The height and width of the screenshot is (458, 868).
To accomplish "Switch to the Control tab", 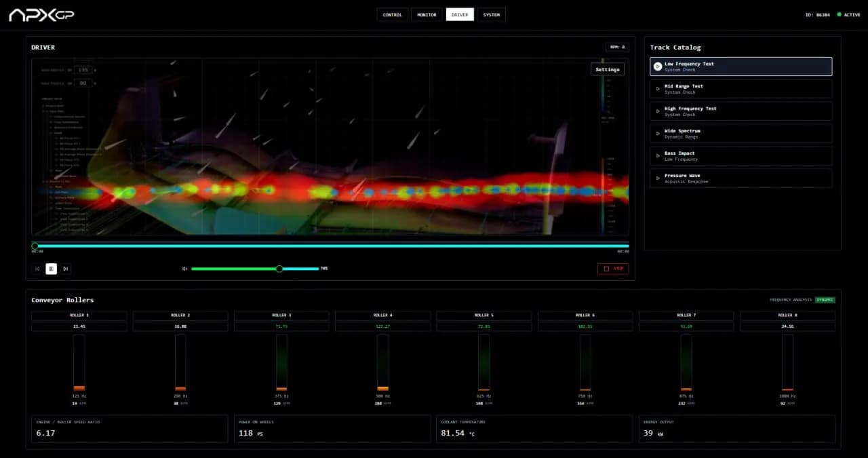I will point(393,15).
